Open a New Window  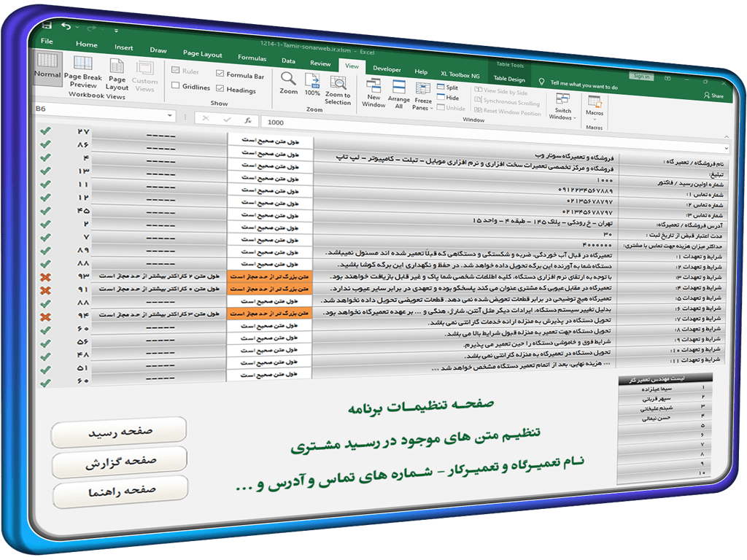point(373,93)
